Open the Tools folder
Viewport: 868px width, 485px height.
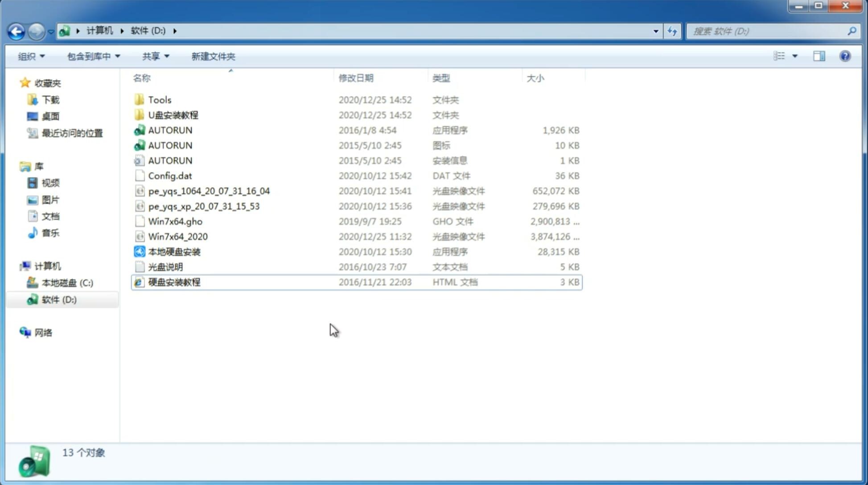tap(159, 99)
